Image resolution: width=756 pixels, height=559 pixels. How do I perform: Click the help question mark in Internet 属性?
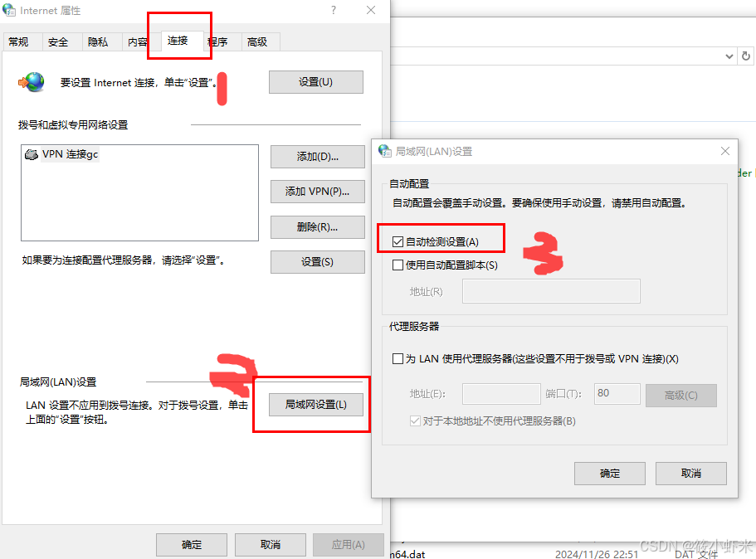pos(334,10)
